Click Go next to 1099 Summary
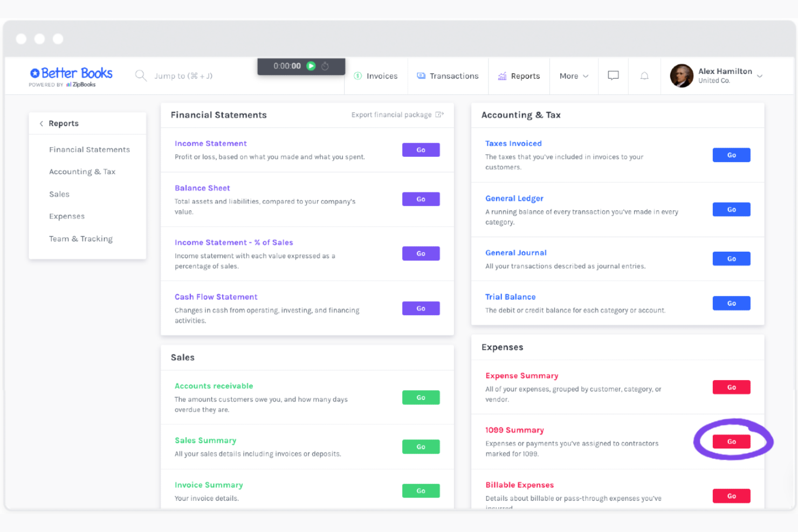This screenshot has height=532, width=798. (x=731, y=441)
